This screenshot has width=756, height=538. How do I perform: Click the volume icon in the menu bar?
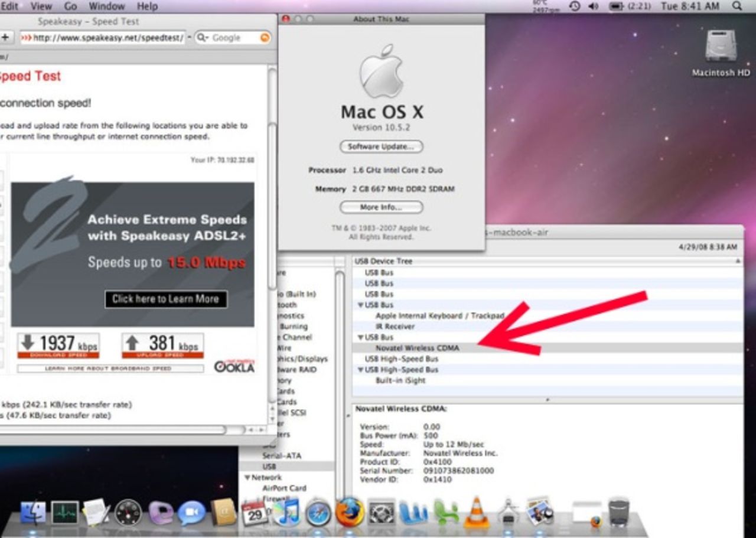pos(593,6)
